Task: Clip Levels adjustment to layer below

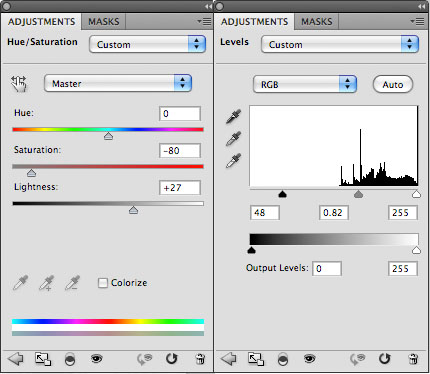Action: [x=283, y=359]
